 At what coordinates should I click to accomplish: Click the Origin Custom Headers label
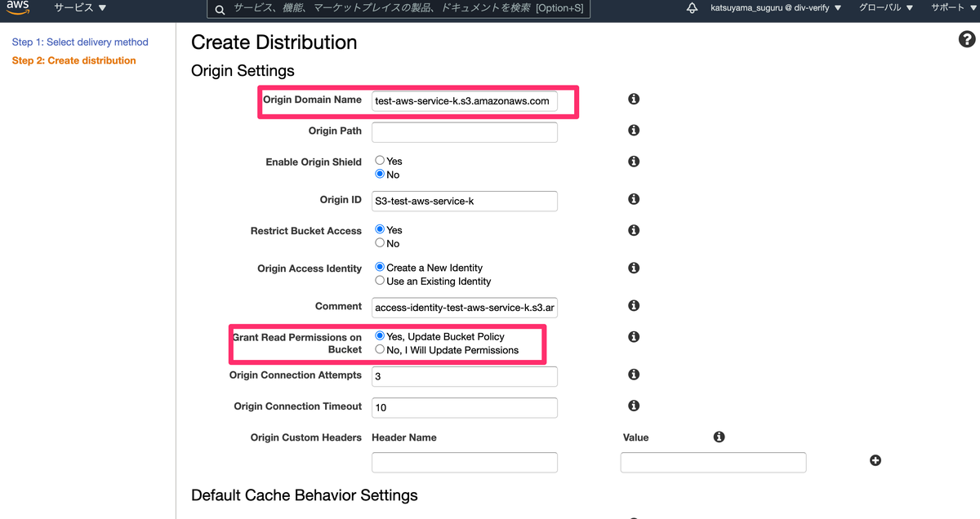[x=306, y=437]
